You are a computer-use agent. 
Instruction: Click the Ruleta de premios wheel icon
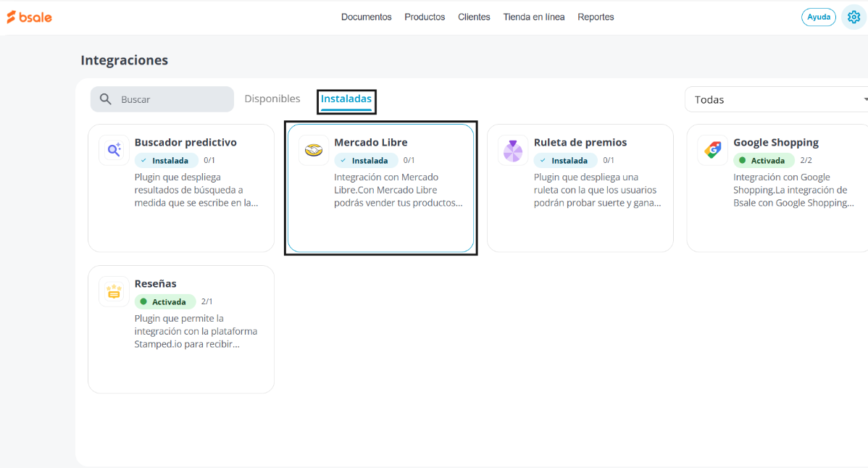pos(513,150)
